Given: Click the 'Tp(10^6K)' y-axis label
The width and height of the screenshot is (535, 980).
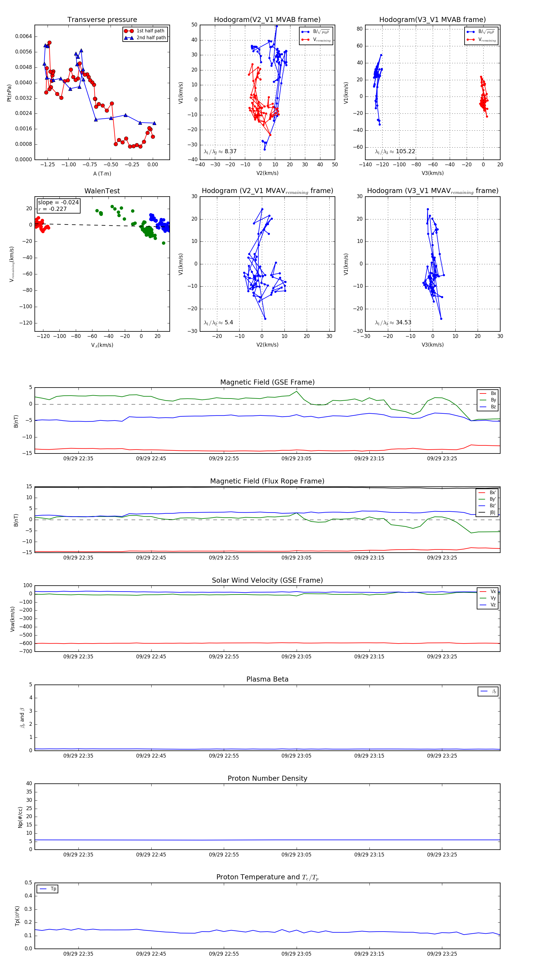Looking at the screenshot, I should coord(17,916).
